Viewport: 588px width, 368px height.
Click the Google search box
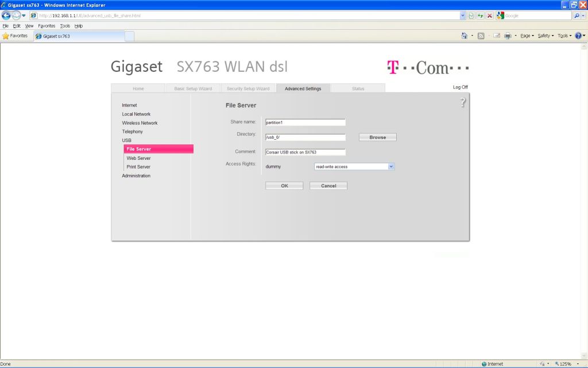pos(537,16)
